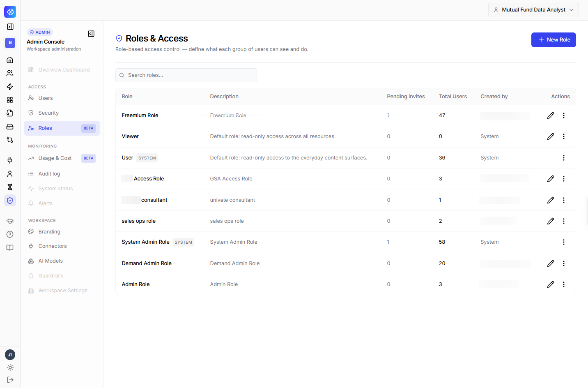Viewport: 588px width, 388px height.
Task: Click the logout icon at bottom of rail
Action: click(10, 380)
